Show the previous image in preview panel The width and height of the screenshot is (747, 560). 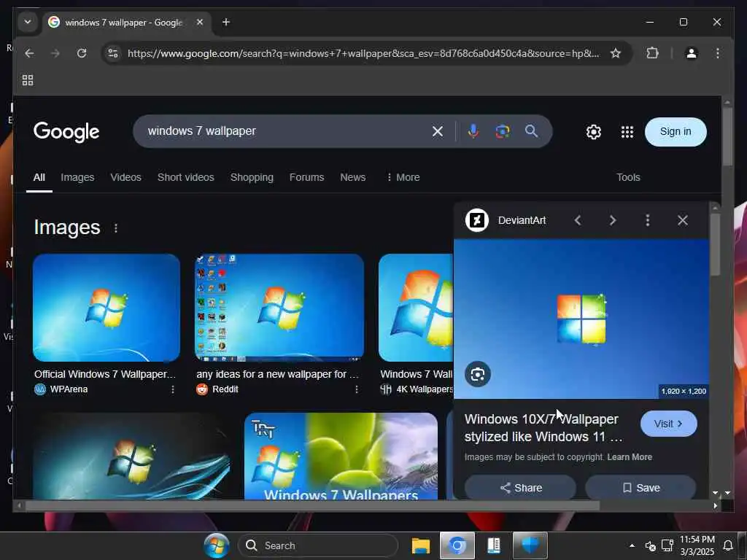point(578,220)
